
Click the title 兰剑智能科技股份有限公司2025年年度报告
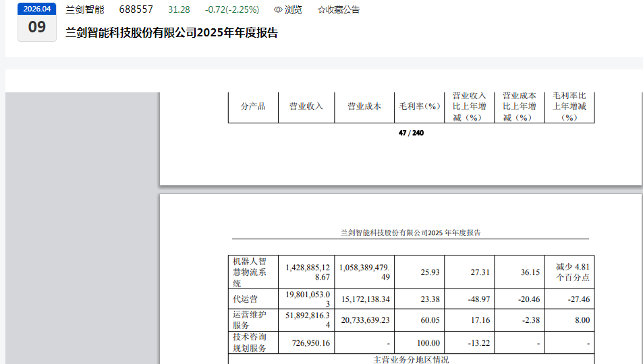[x=172, y=33]
